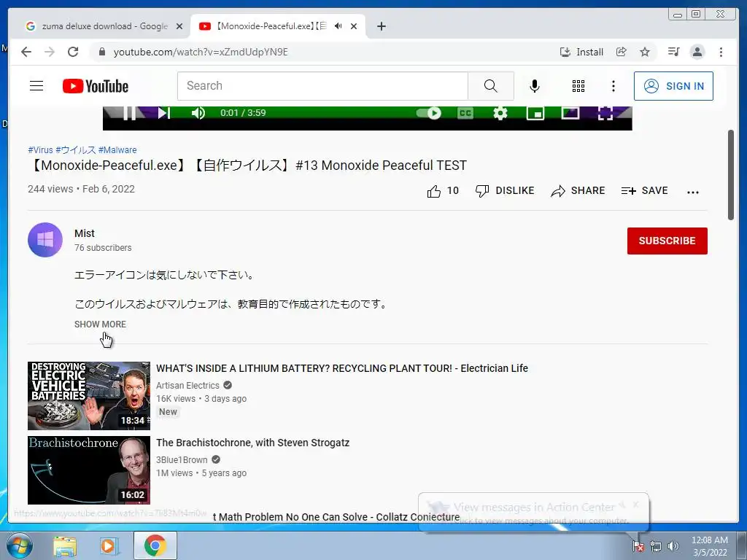Open Action Center flag tray icon
The width and height of the screenshot is (747, 560).
[x=638, y=545]
